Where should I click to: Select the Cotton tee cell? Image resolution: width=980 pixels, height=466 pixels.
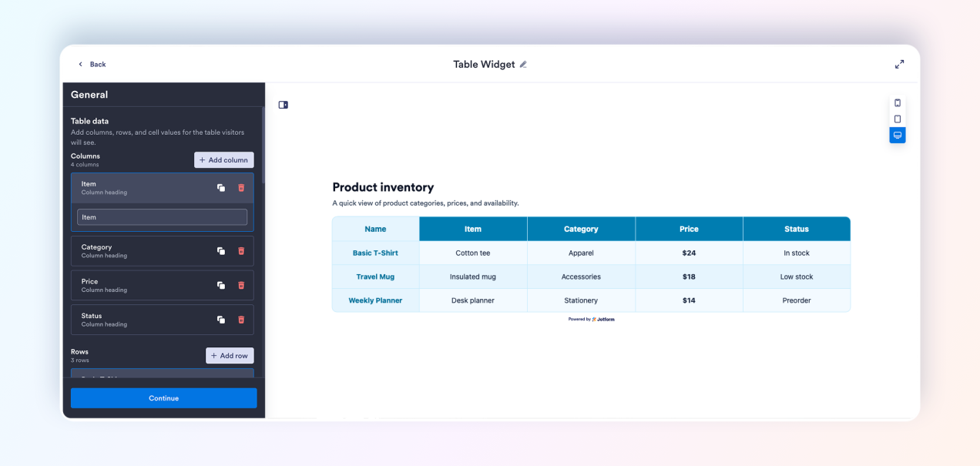(473, 253)
